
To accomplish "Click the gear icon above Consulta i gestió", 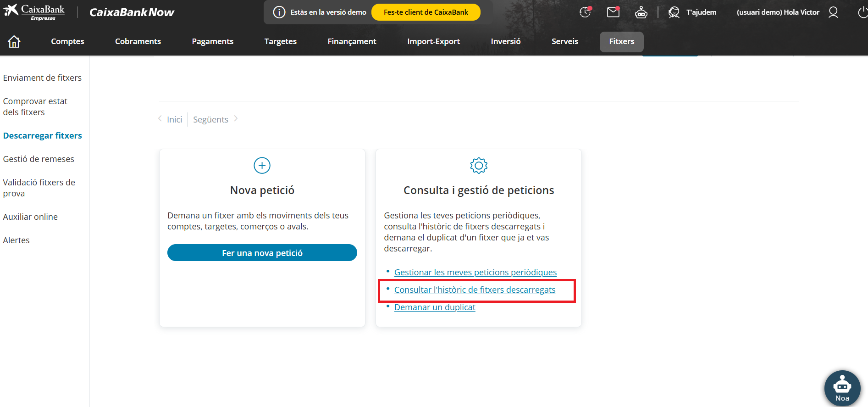I will (479, 166).
